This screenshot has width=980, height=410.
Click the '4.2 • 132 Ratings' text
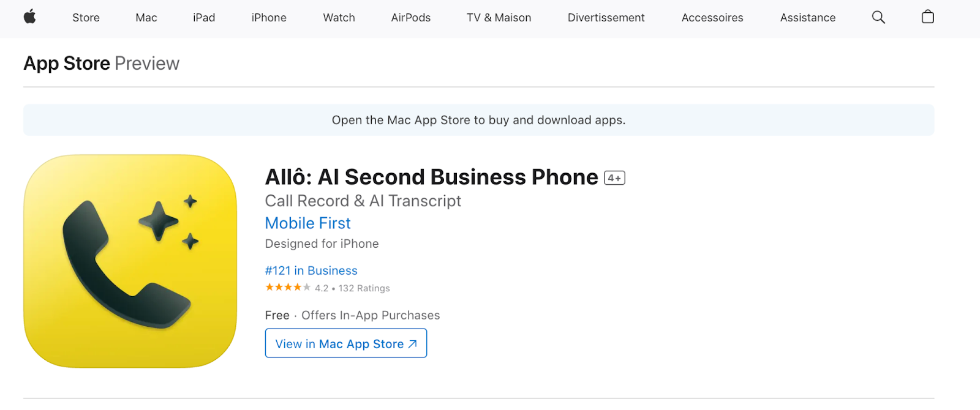(352, 288)
